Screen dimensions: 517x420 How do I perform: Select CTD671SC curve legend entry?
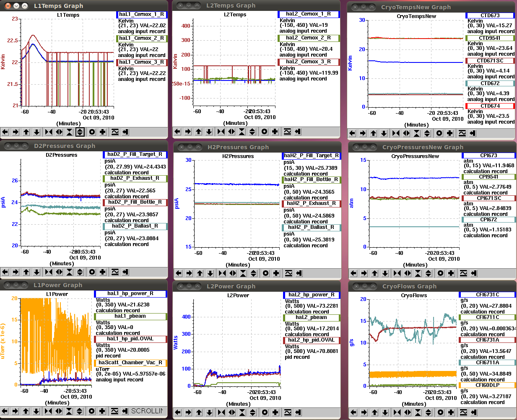tap(490, 61)
